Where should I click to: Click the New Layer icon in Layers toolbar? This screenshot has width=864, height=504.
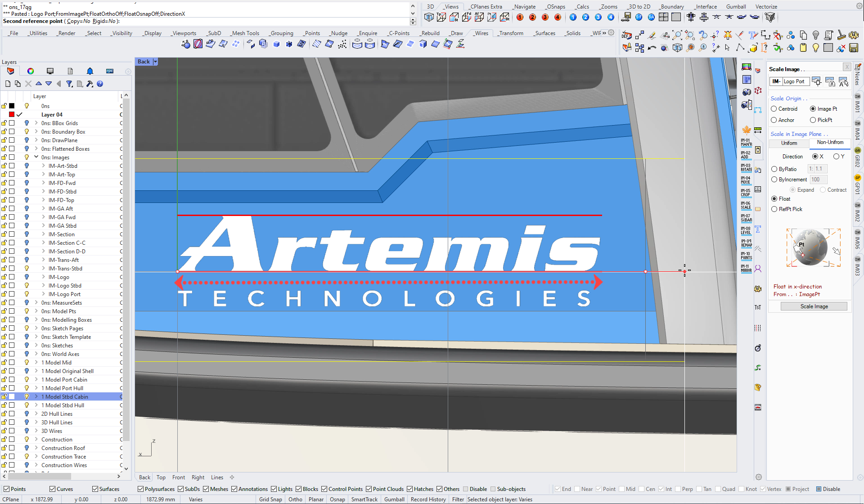[x=8, y=84]
